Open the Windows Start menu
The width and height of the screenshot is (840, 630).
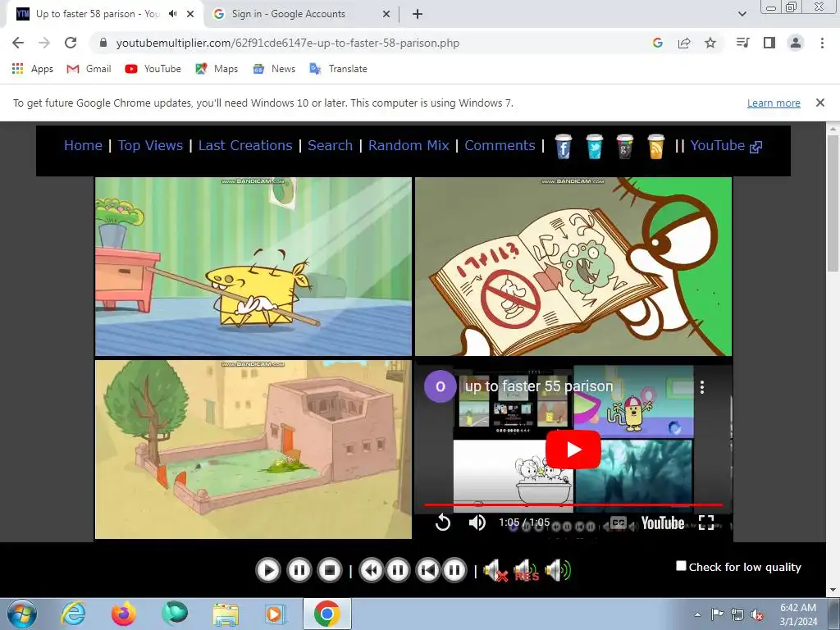pos(21,614)
